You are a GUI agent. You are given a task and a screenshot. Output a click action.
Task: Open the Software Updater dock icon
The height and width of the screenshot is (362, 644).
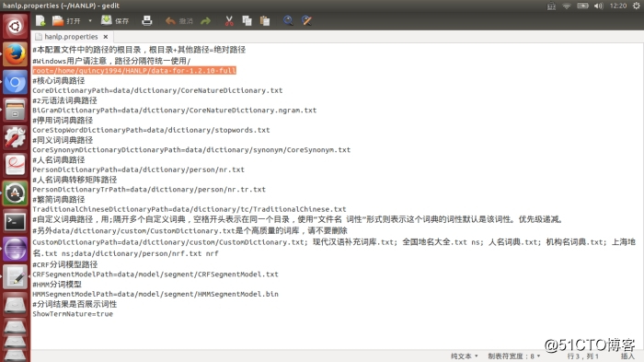click(16, 193)
